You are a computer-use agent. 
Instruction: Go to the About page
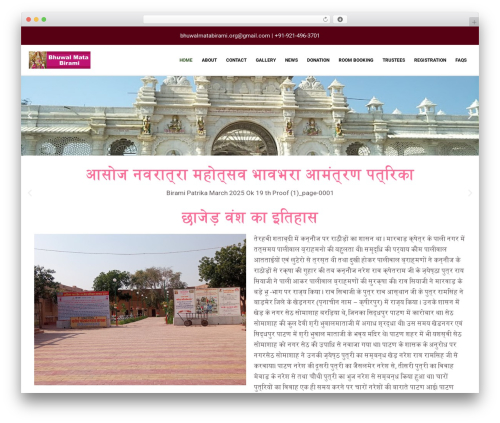coord(209,60)
